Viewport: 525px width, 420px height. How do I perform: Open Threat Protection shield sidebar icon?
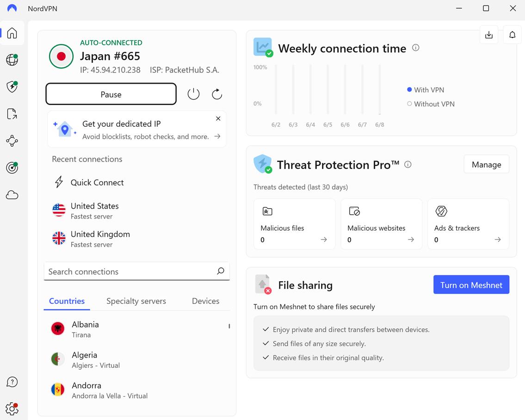12,87
